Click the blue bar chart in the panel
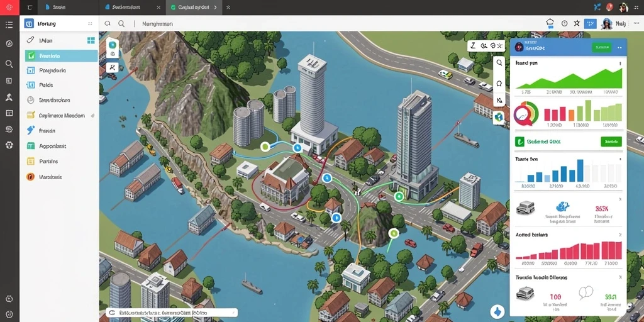Viewport: 644px width, 322px height. click(569, 172)
